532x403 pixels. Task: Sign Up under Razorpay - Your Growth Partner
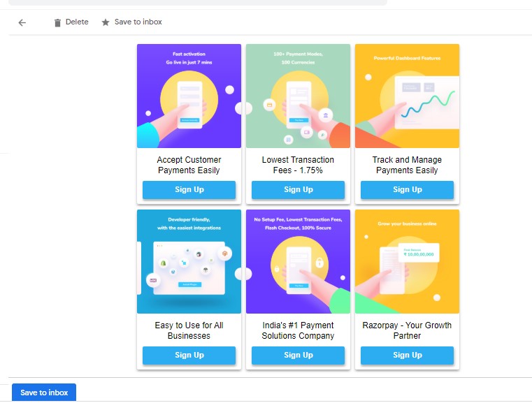coord(407,355)
